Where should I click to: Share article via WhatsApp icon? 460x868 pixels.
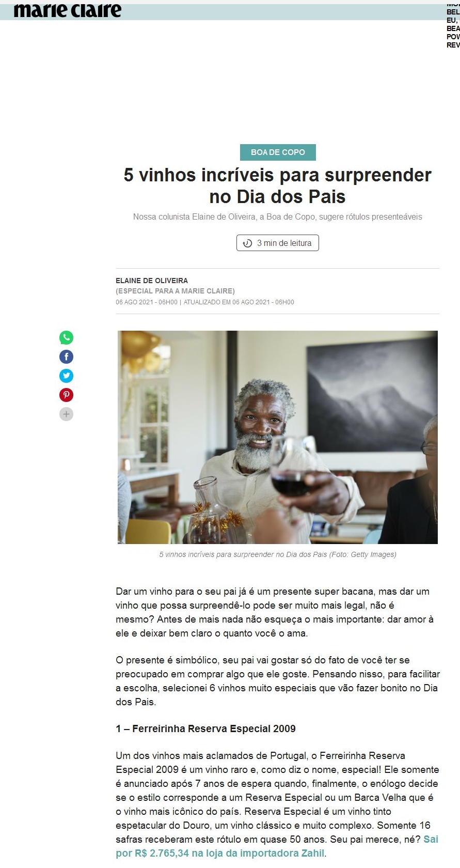tap(66, 338)
